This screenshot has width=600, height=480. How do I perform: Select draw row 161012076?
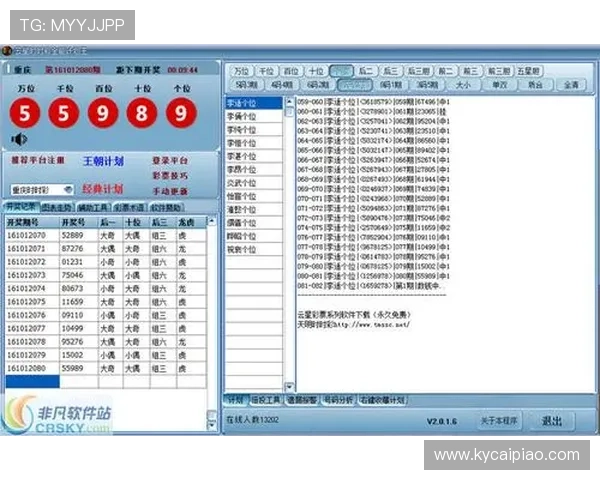coord(106,315)
